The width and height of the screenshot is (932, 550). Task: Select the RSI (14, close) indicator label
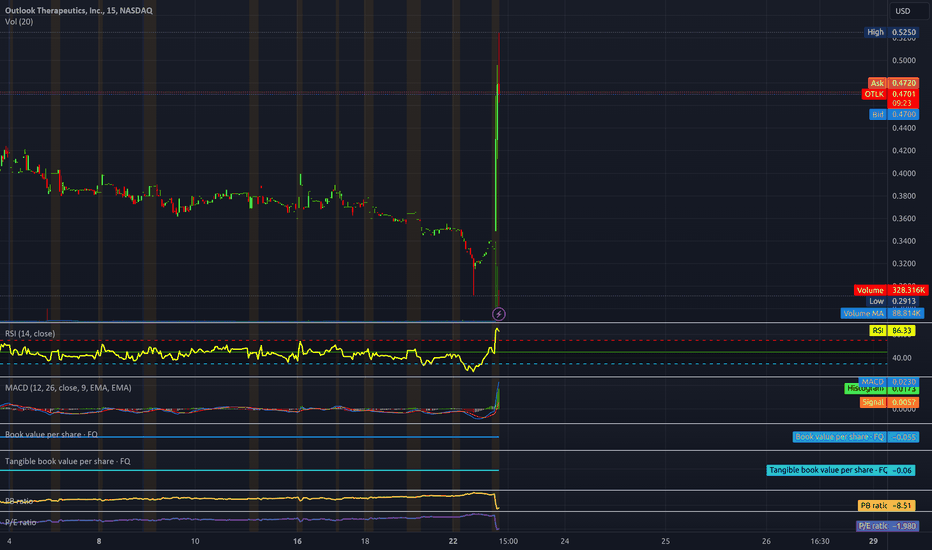(30, 334)
